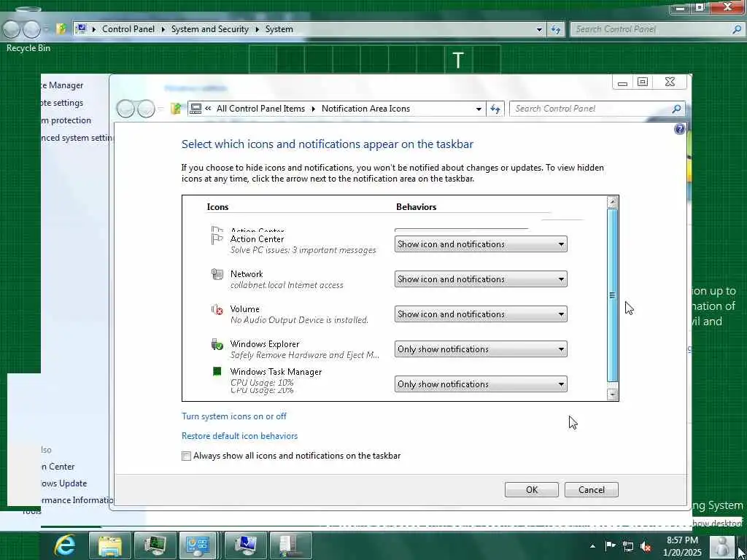Click the search magnifier in System window
747x560 pixels.
click(x=736, y=29)
